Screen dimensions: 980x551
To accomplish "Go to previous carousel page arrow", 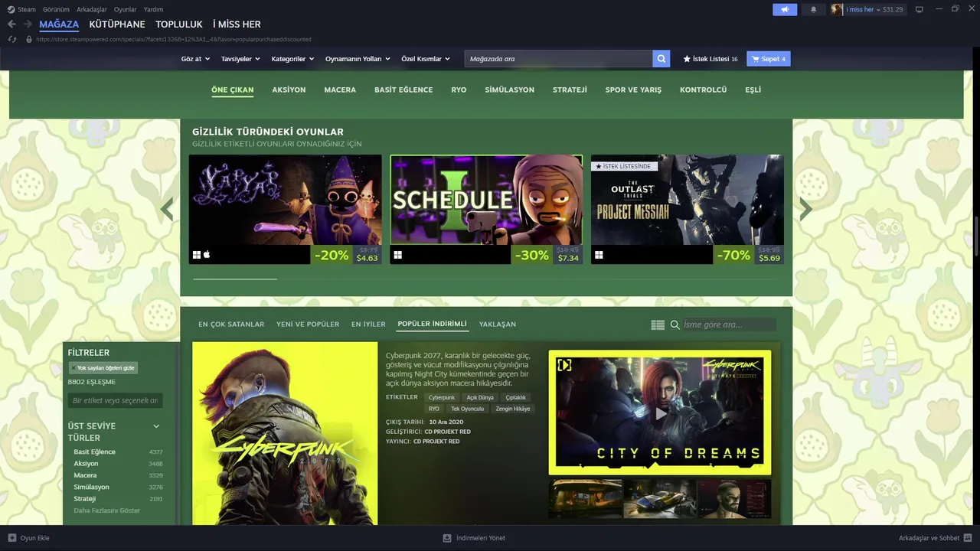I will [x=167, y=209].
